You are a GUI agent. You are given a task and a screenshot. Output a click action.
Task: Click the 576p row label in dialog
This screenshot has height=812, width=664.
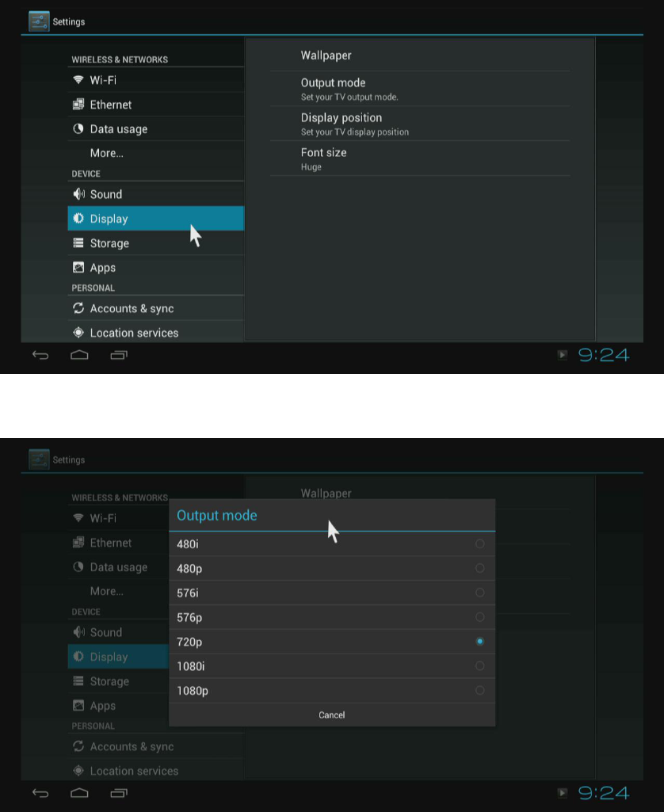click(x=189, y=618)
